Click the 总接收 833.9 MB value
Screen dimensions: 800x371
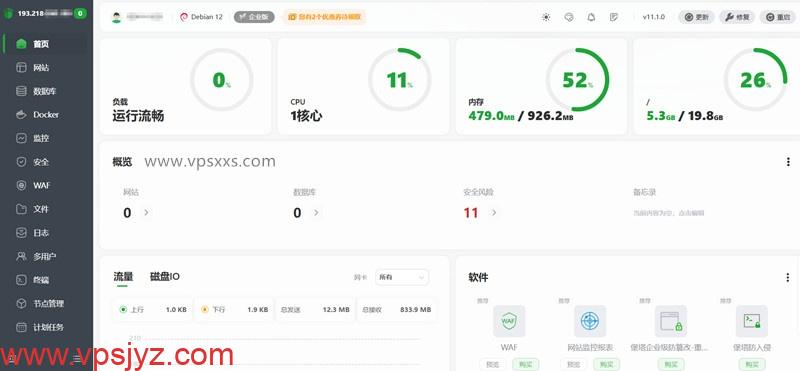click(415, 309)
